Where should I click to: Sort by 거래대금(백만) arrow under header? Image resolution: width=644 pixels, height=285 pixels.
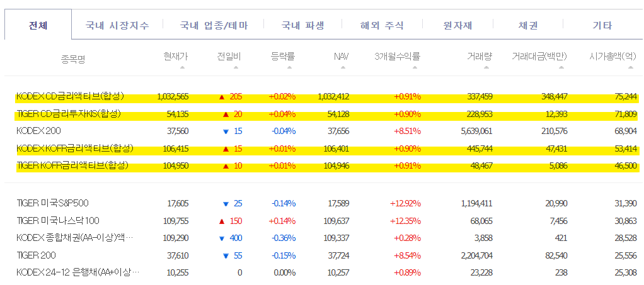point(561,67)
